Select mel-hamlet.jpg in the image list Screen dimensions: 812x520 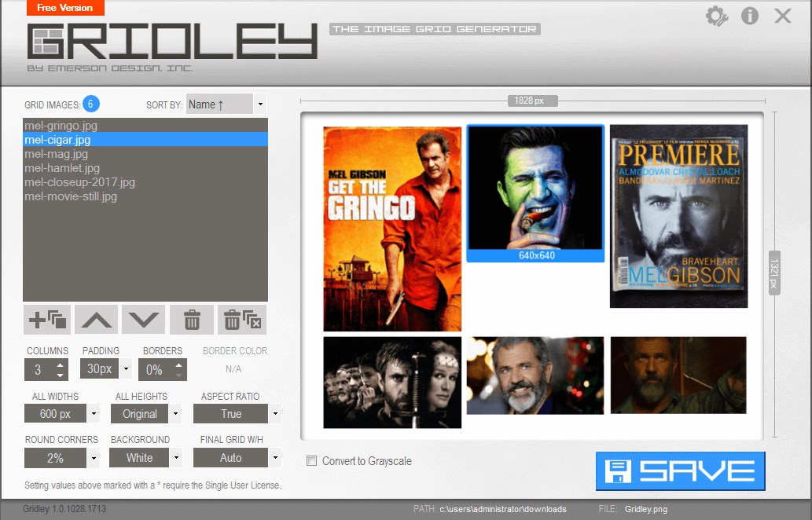click(x=145, y=167)
